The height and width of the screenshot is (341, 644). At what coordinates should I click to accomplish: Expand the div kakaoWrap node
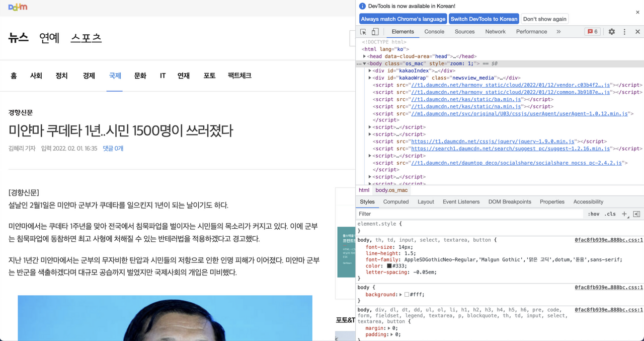(370, 78)
